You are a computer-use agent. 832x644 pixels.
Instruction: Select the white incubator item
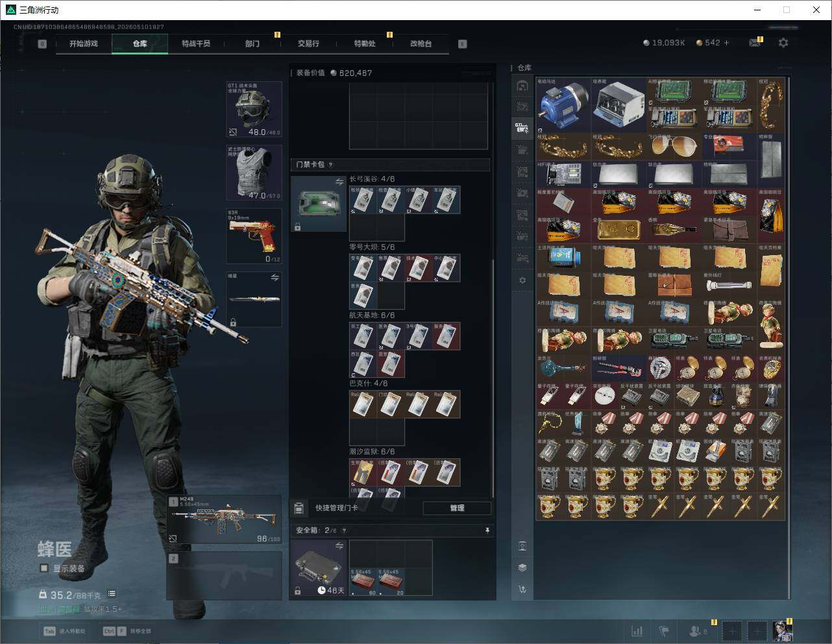(x=618, y=105)
